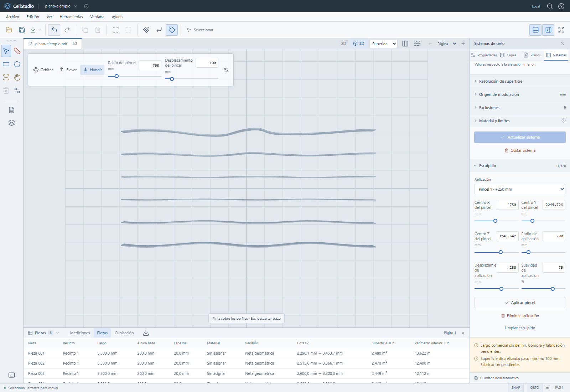Open the document page icon in sidebar
Screen dimensions: 570x392
[11, 110]
